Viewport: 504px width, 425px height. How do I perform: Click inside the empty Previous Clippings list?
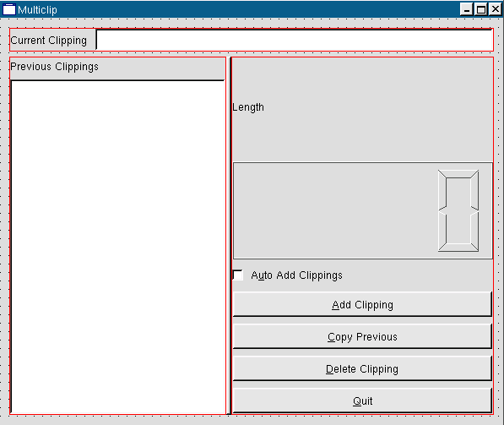[118, 247]
